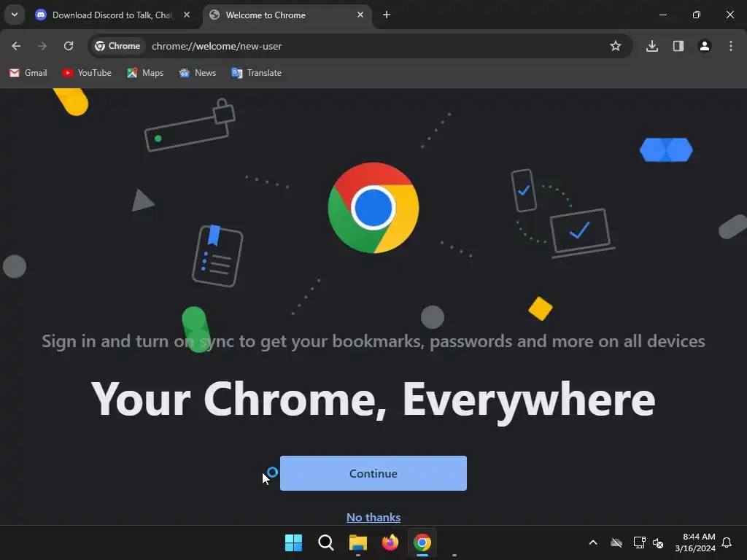Open the profile avatar menu
This screenshot has width=747, height=560.
point(705,46)
